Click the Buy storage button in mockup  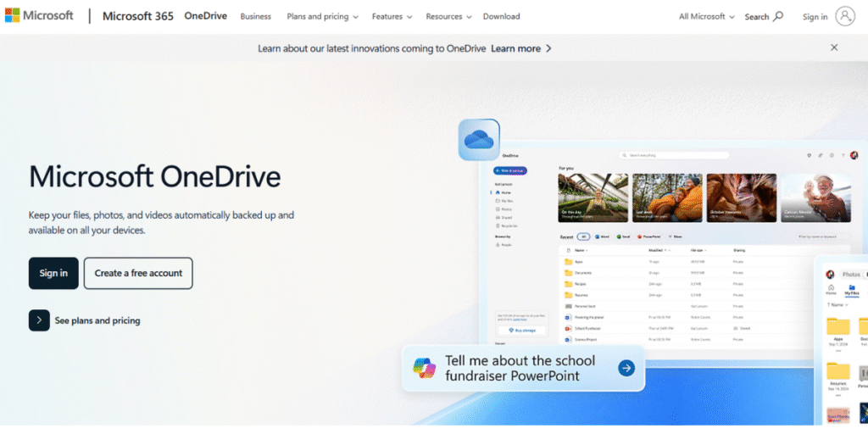(521, 330)
